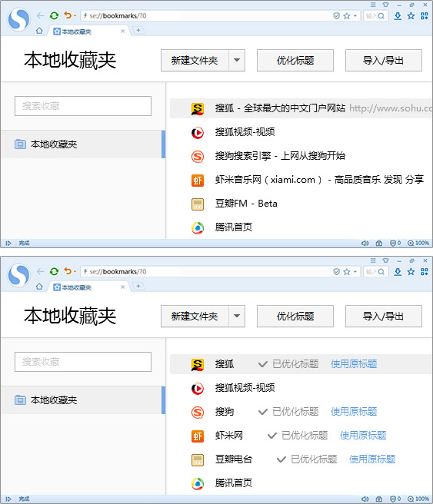Click the green refresh icon in the lower window
The height and width of the screenshot is (504, 433).
point(54,271)
